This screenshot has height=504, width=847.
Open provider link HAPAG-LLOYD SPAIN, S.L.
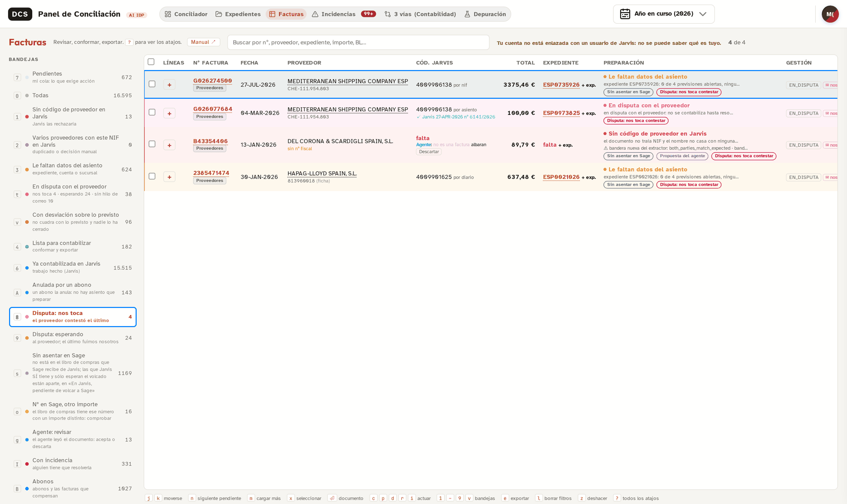[322, 173]
